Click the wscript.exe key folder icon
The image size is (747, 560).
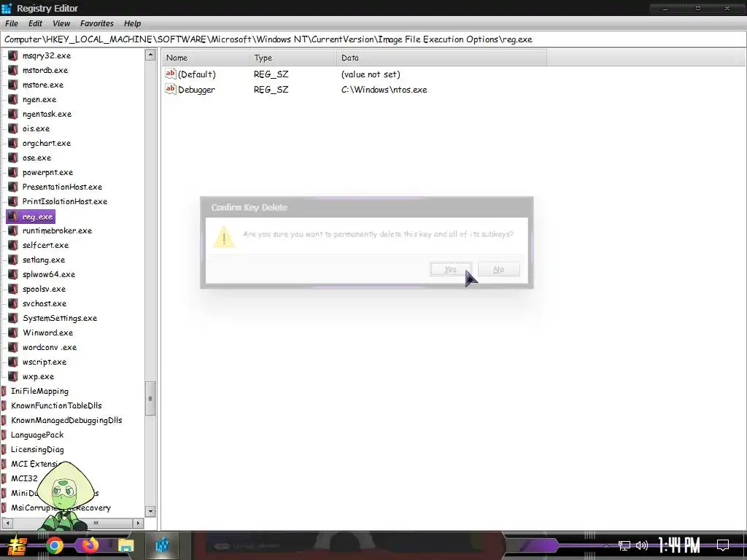13,362
